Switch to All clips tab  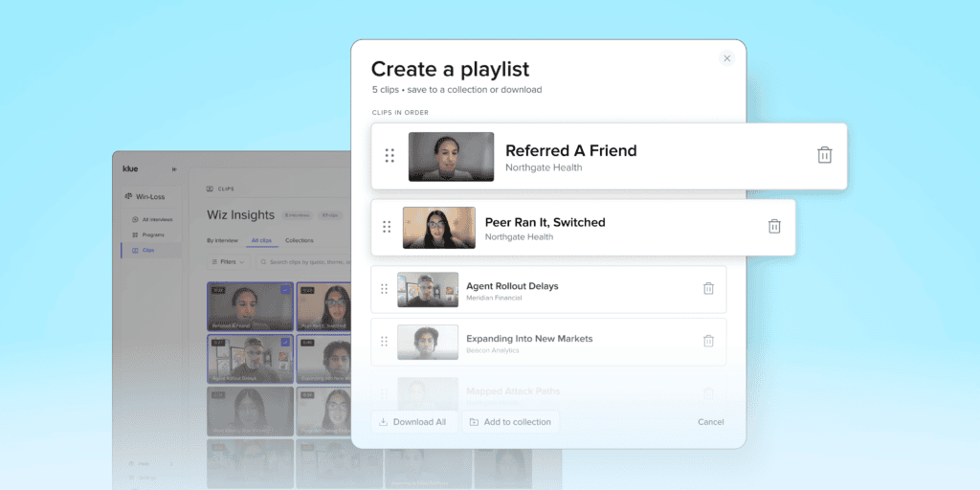261,240
